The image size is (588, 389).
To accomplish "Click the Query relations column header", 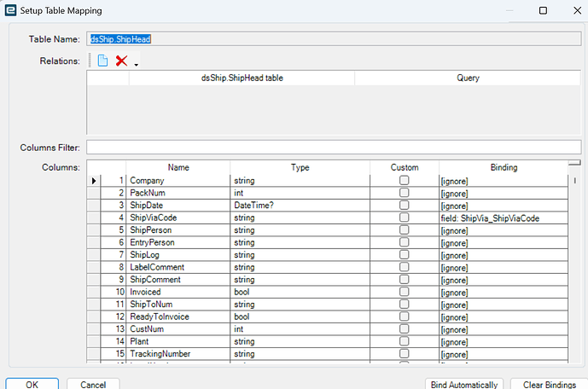I will (468, 78).
